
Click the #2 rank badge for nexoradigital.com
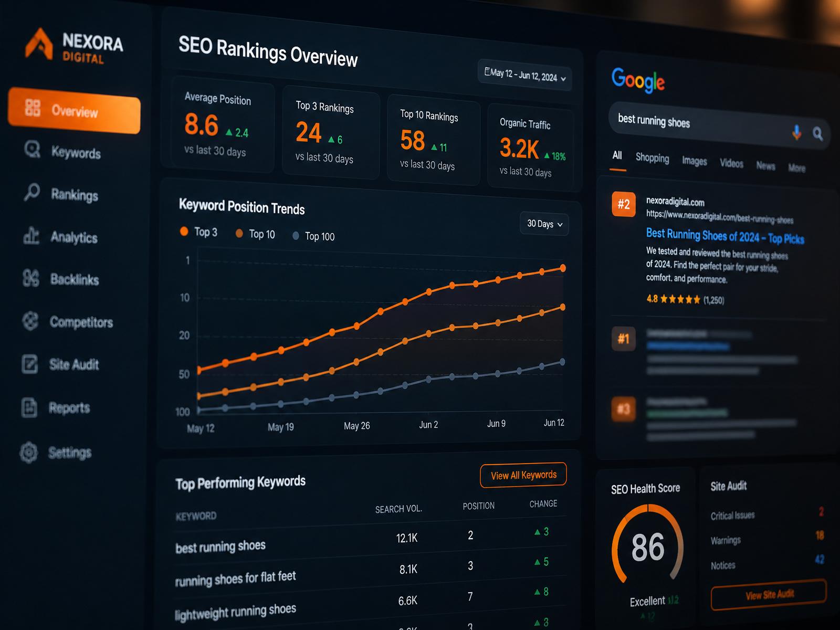[x=624, y=204]
